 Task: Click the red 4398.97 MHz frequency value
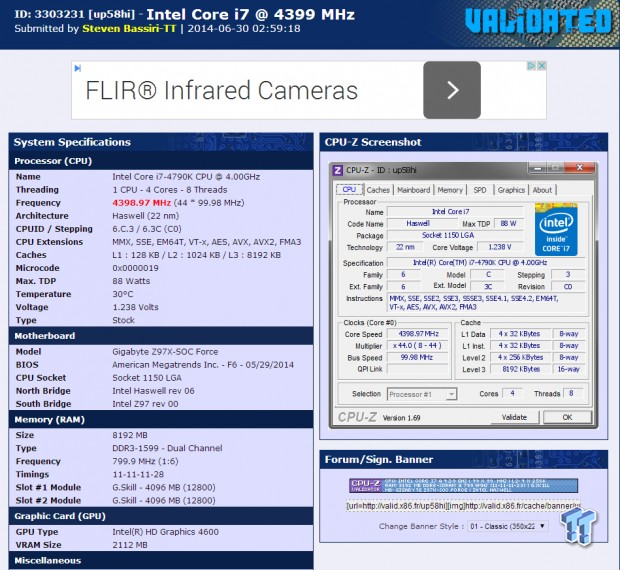tap(142, 203)
